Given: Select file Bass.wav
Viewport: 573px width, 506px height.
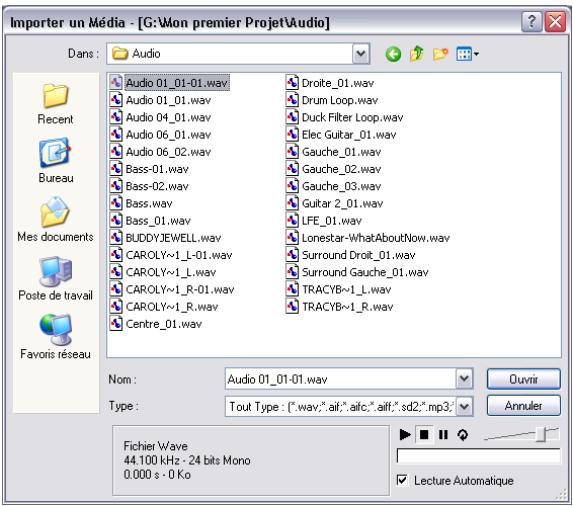Looking at the screenshot, I should click(x=141, y=203).
